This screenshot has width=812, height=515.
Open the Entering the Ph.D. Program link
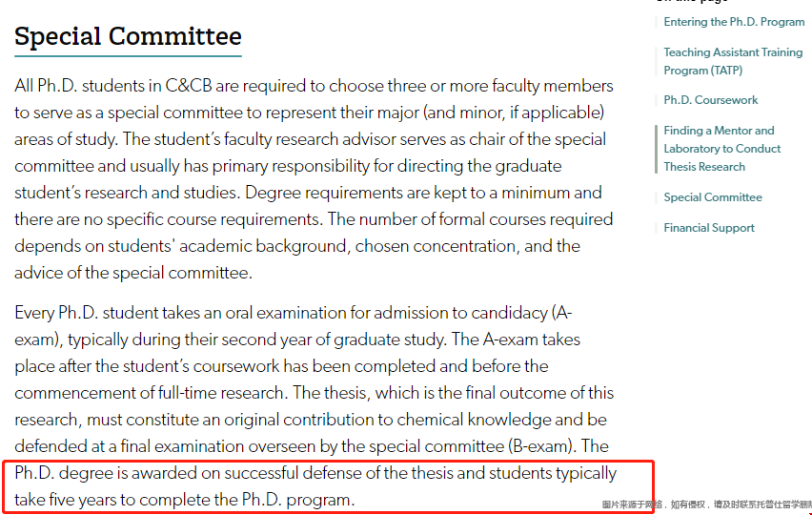[734, 22]
